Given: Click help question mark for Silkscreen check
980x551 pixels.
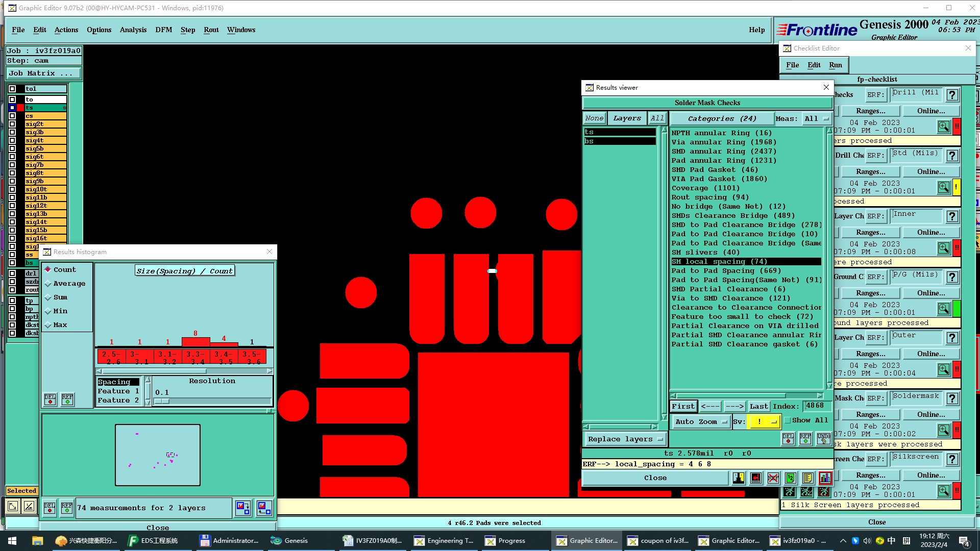Looking at the screenshot, I should [952, 459].
